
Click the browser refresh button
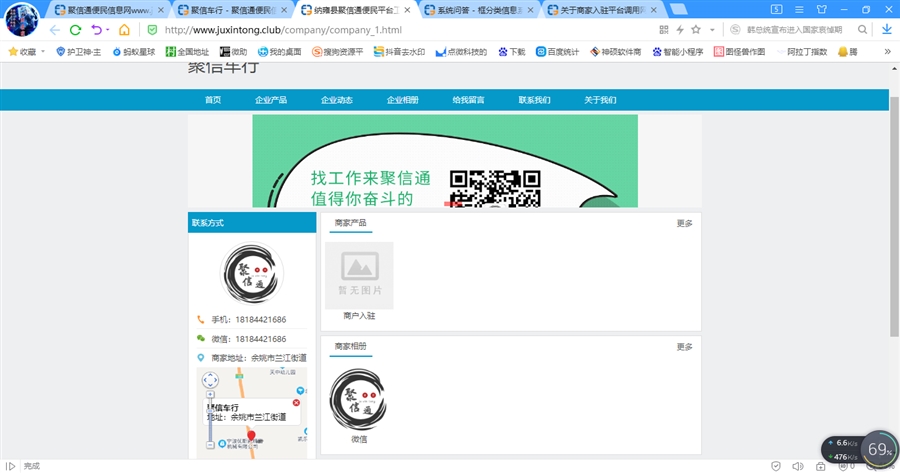coord(75,30)
